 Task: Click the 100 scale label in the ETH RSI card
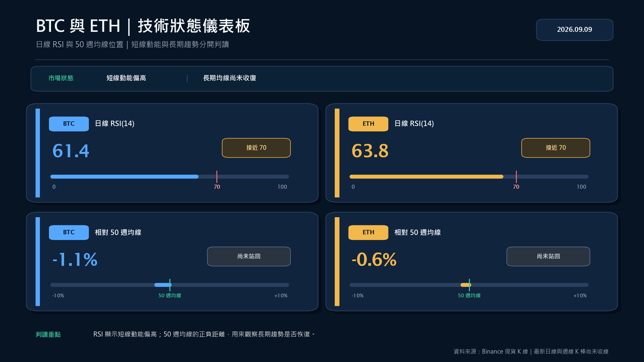tap(581, 187)
